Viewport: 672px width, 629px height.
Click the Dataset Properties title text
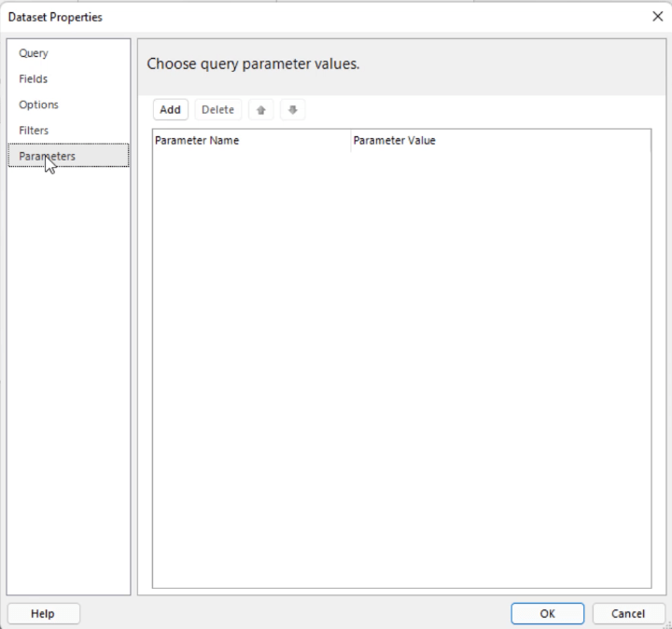click(55, 17)
